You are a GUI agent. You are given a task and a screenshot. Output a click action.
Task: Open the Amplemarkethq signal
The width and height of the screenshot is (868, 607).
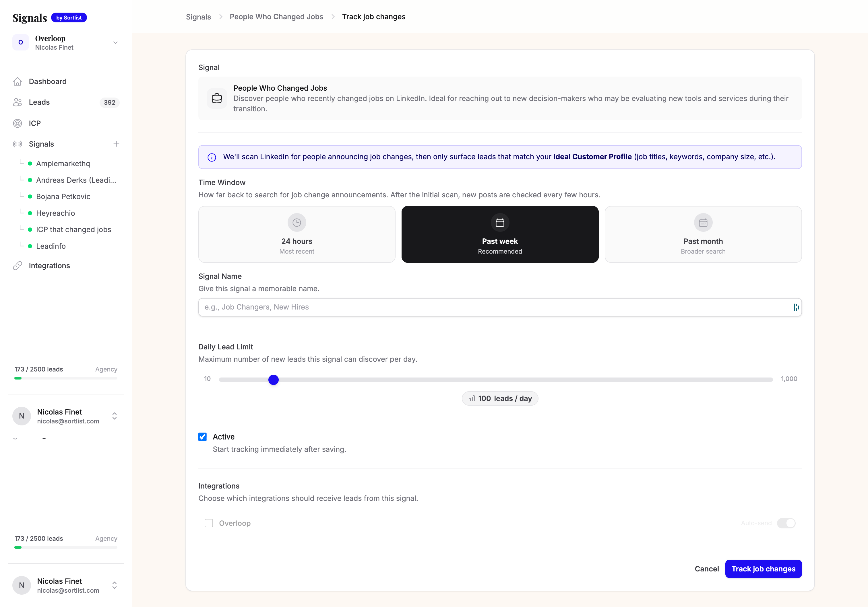(x=63, y=164)
